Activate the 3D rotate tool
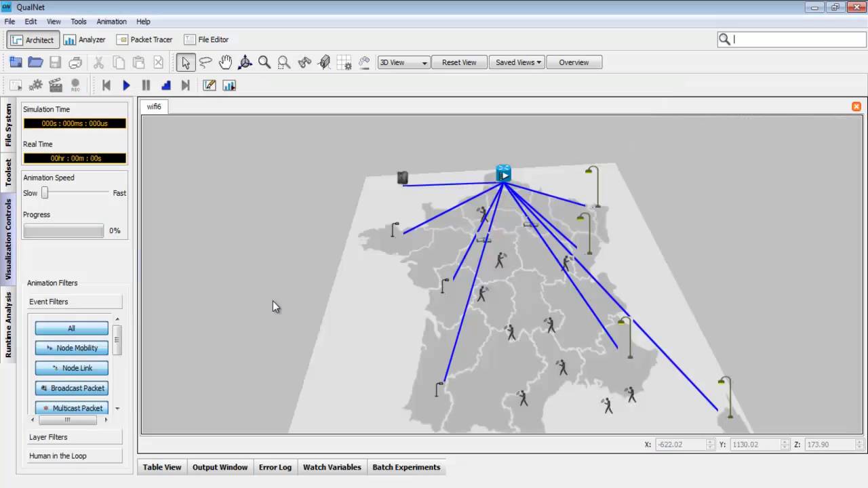Screen dimensions: 868x488 (245, 62)
